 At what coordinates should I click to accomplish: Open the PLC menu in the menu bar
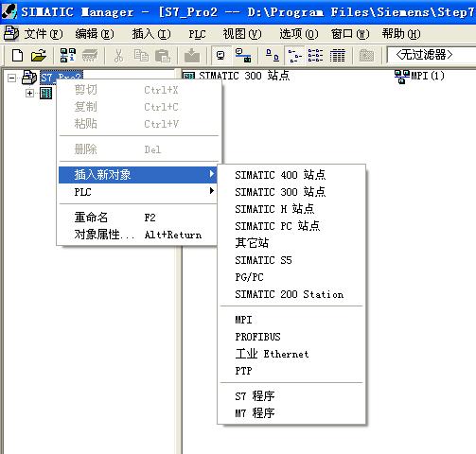197,34
